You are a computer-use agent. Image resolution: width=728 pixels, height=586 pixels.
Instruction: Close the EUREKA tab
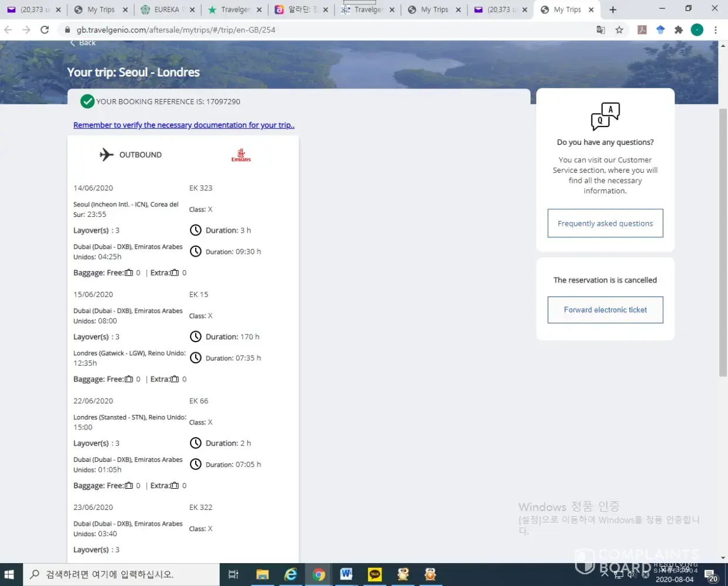(192, 10)
